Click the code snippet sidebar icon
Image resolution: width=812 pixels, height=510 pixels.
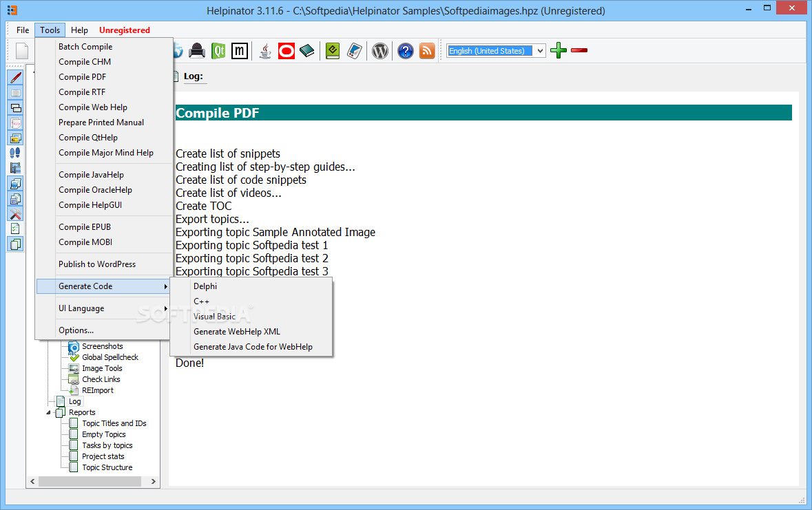(x=16, y=123)
